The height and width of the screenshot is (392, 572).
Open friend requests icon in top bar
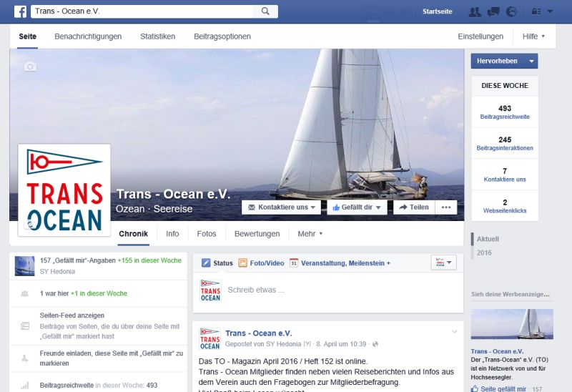tap(475, 12)
